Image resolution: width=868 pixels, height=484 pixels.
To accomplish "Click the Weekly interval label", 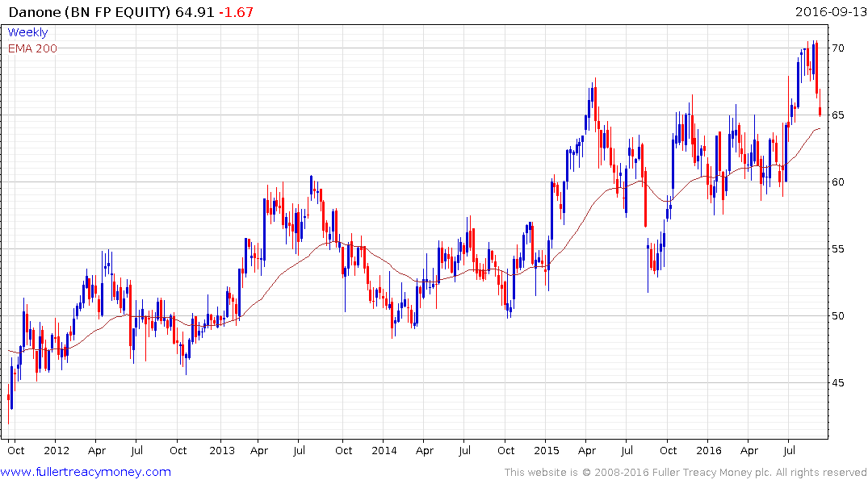I will pos(27,32).
